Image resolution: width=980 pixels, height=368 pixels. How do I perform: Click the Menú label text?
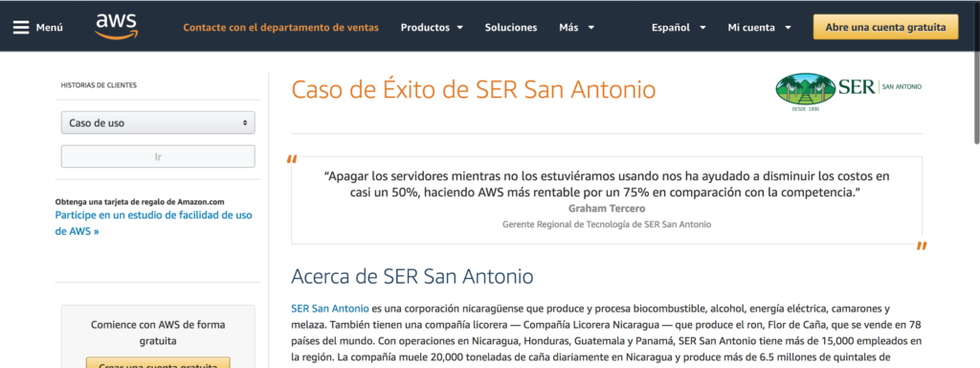pyautogui.click(x=50, y=28)
